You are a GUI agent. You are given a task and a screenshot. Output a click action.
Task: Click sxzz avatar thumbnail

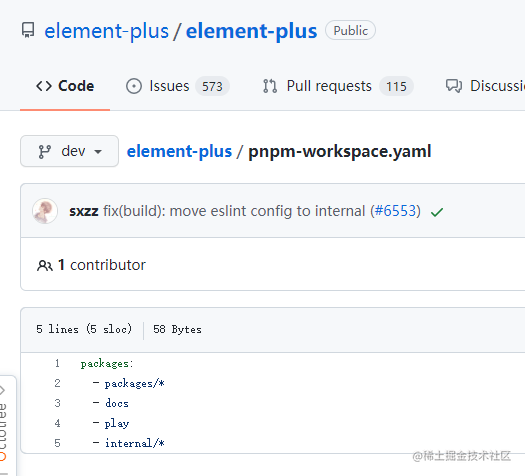45,211
